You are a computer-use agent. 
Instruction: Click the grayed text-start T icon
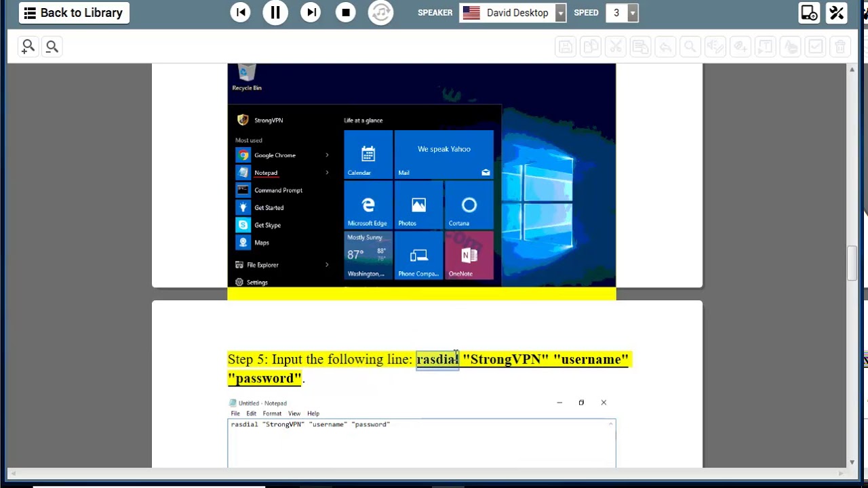[x=765, y=47]
